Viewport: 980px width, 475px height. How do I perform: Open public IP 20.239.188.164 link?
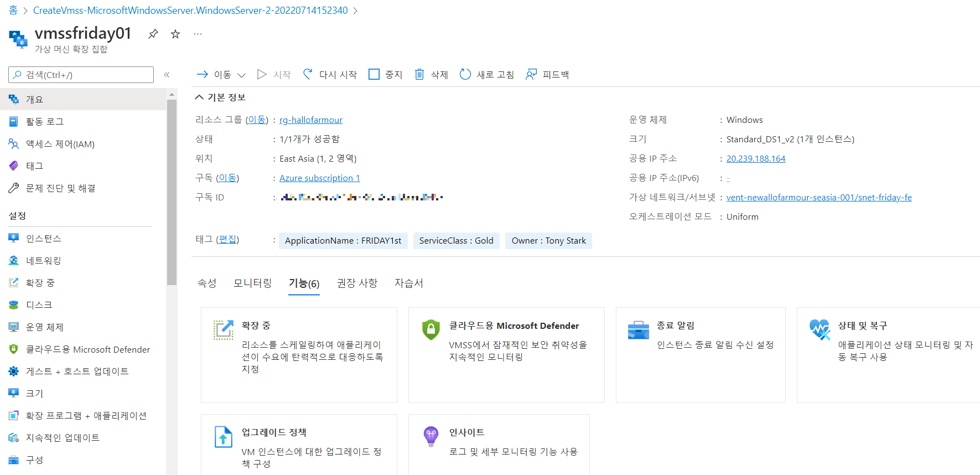[x=756, y=158]
